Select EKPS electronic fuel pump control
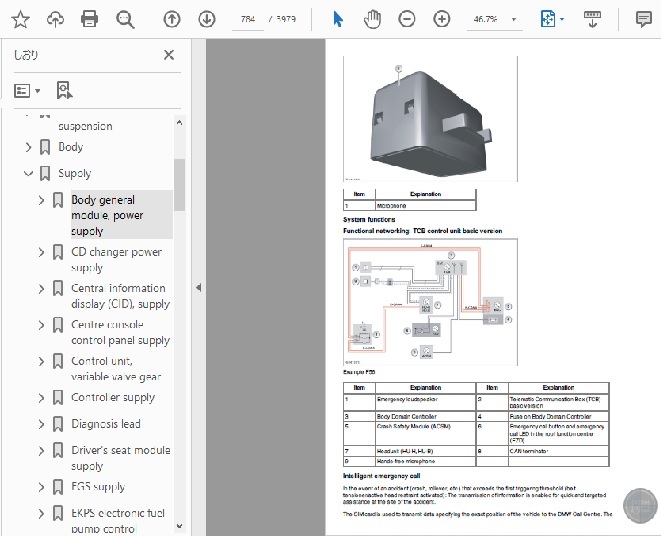661x536 pixels. tap(118, 521)
